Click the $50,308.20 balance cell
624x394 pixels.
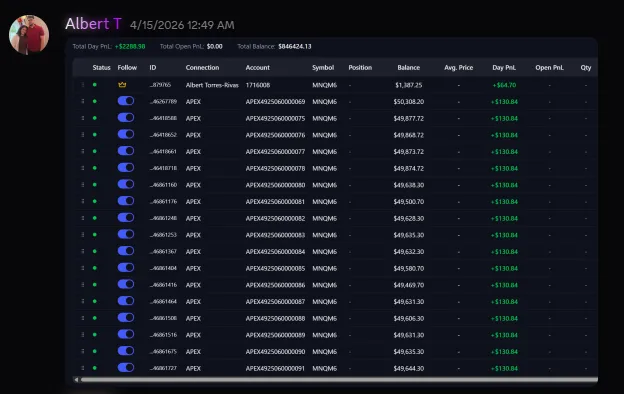coord(409,102)
